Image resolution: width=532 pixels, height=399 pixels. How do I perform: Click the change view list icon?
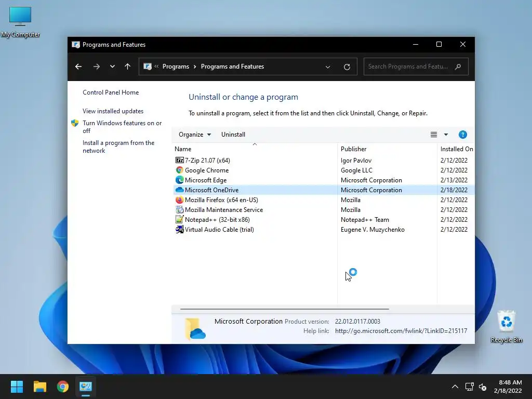click(x=434, y=135)
